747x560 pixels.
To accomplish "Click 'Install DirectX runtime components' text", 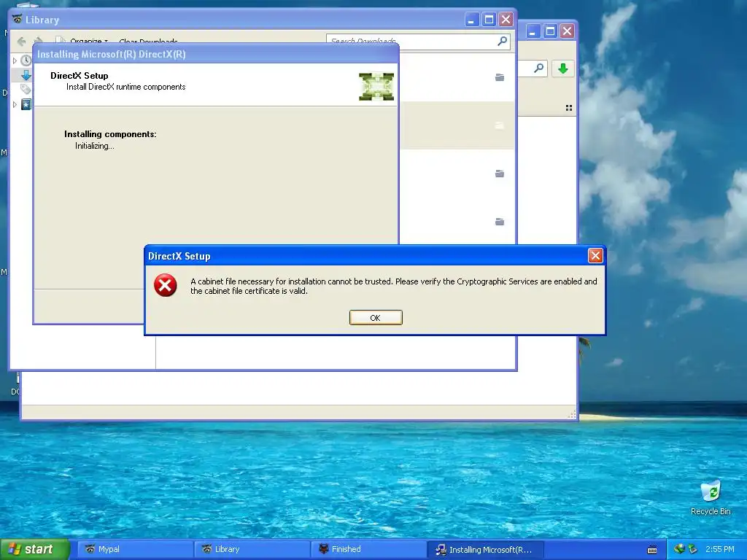I will (x=125, y=87).
